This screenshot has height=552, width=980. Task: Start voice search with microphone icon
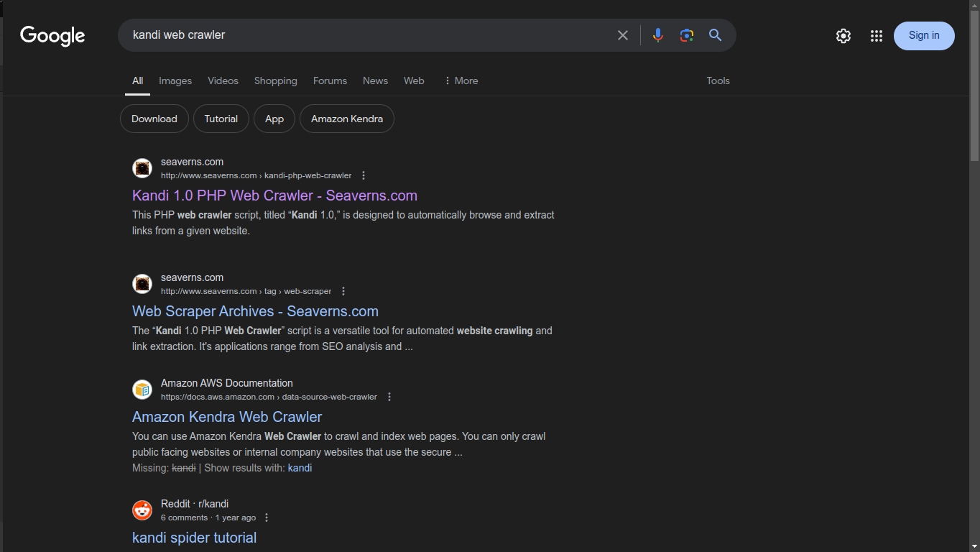(657, 35)
